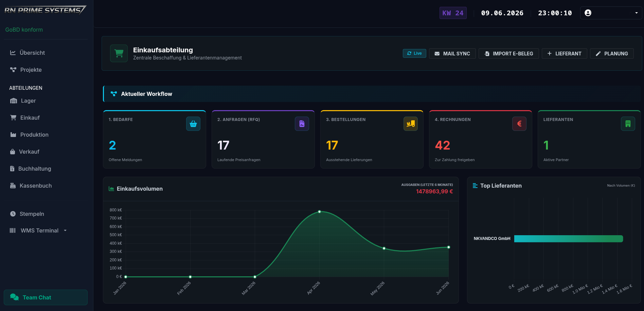Click the building icon on Lieferanten card
The width and height of the screenshot is (644, 311).
(628, 124)
